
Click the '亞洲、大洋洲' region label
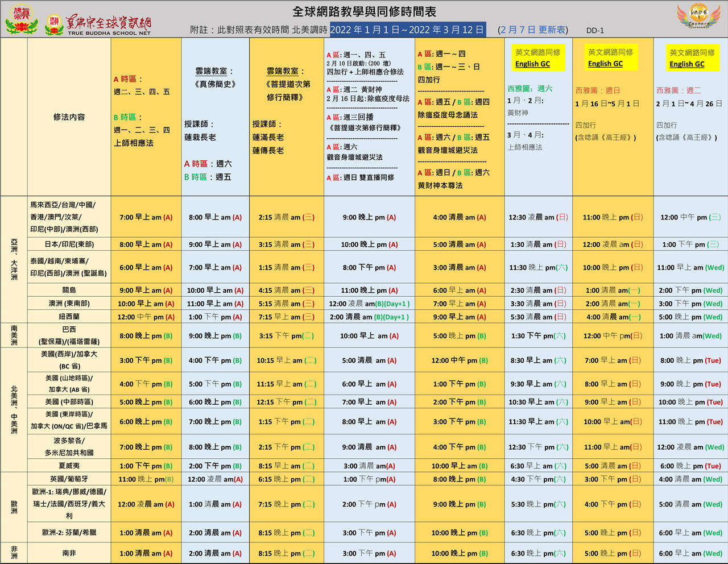(14, 259)
